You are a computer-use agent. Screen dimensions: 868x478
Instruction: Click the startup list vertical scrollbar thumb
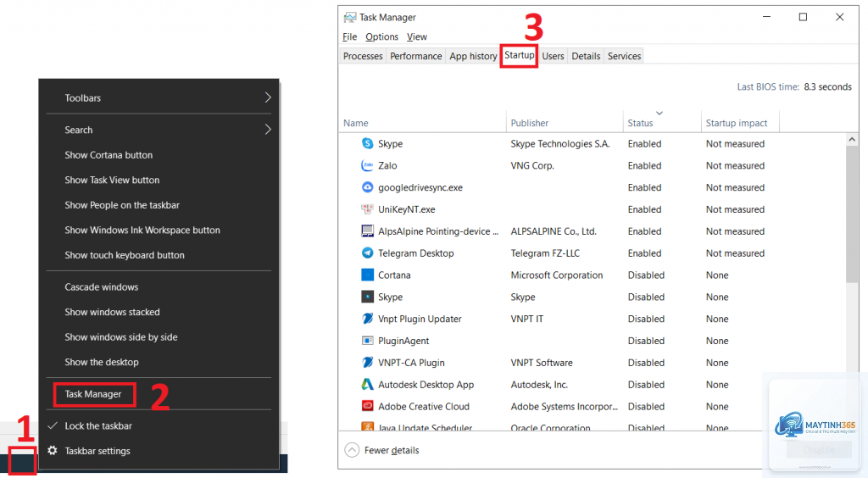851,214
